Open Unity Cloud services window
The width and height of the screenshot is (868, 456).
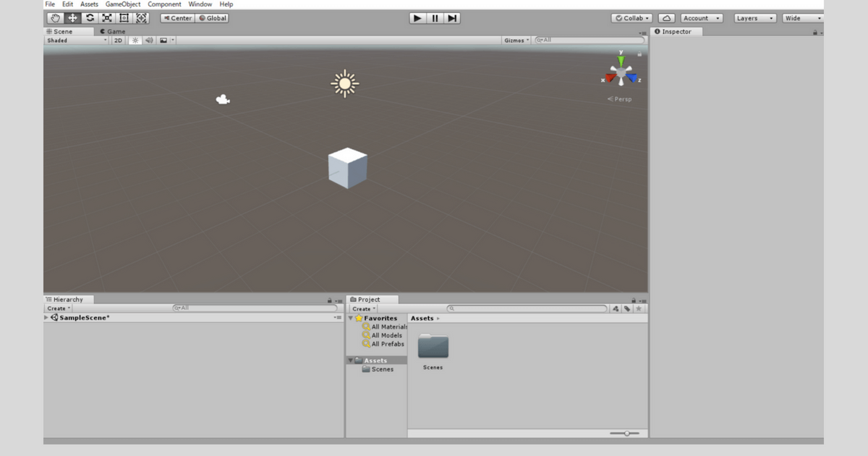[665, 17]
